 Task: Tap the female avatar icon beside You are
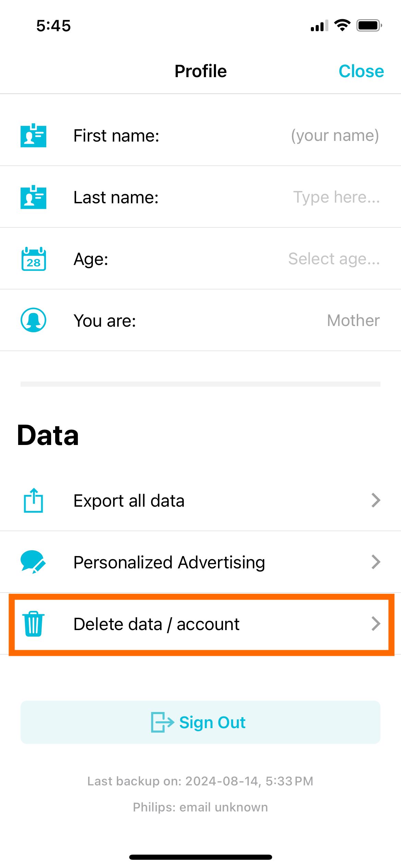coord(33,320)
